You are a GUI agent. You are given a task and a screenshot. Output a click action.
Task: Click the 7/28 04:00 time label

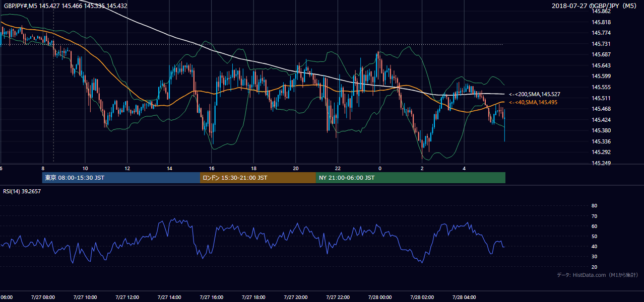pos(464,297)
